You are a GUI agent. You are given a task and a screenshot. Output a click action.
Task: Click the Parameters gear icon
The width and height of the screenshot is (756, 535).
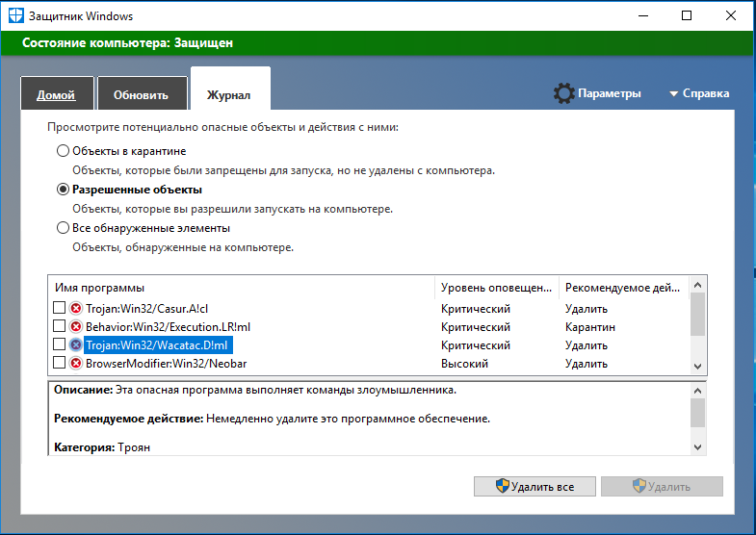click(x=563, y=93)
